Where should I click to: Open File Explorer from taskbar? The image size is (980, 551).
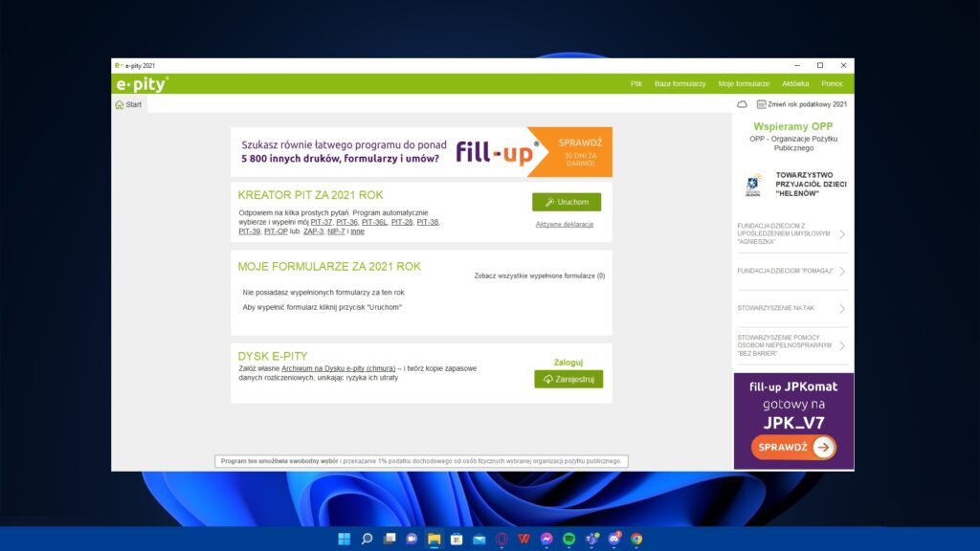(x=434, y=539)
